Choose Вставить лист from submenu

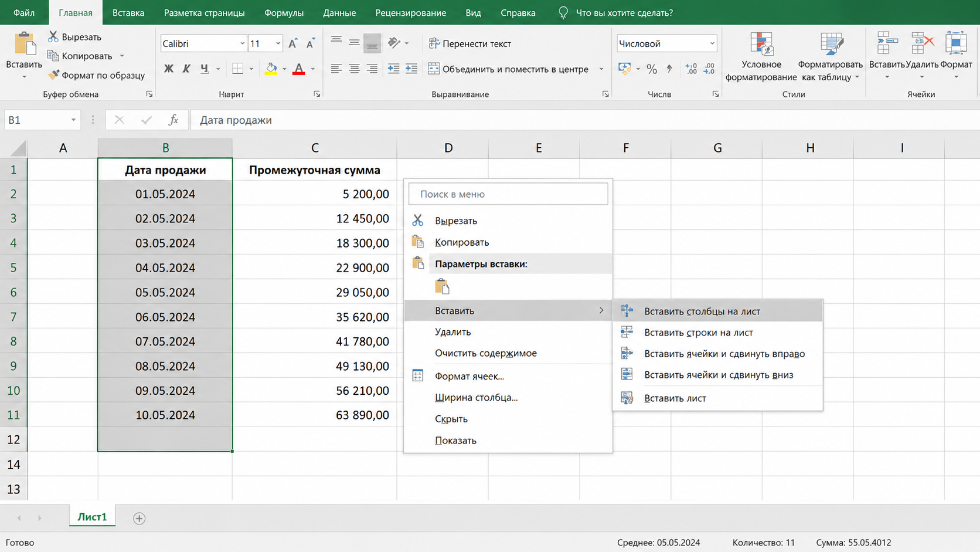click(x=717, y=398)
